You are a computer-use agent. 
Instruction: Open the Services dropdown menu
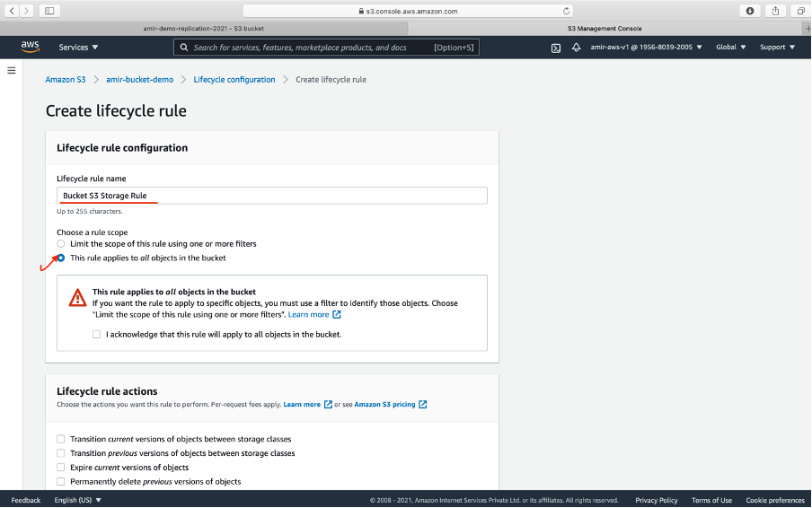tap(78, 47)
